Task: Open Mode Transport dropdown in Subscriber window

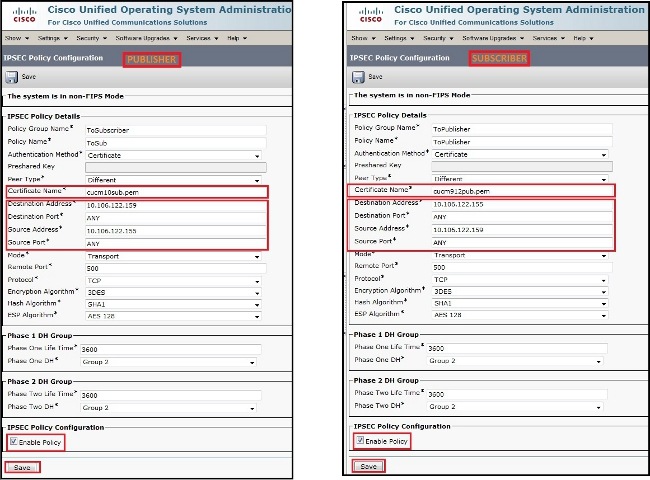Action: click(520, 256)
